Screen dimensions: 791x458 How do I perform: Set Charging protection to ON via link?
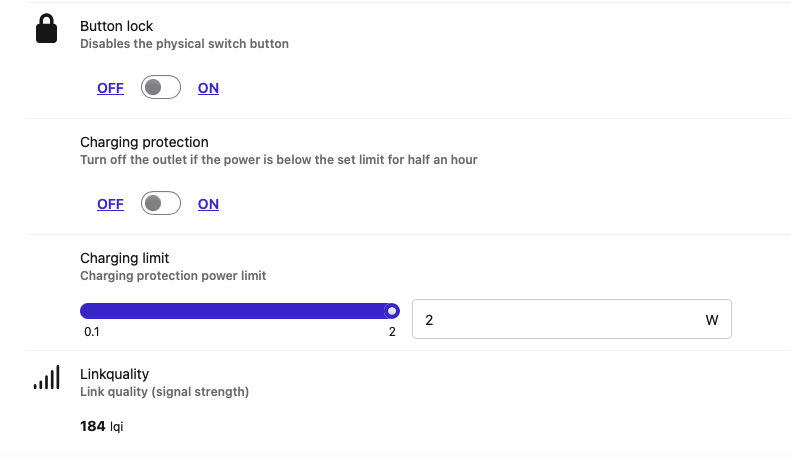(x=208, y=204)
